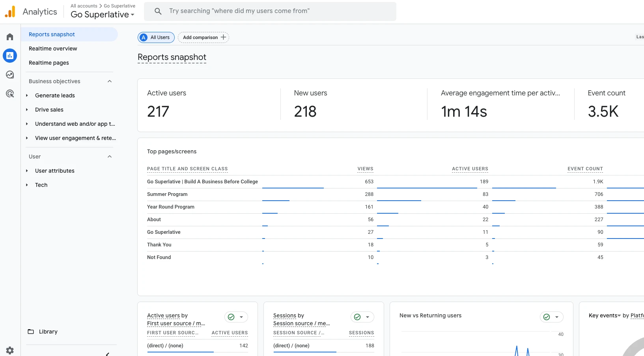Click the All Users chip

click(156, 37)
